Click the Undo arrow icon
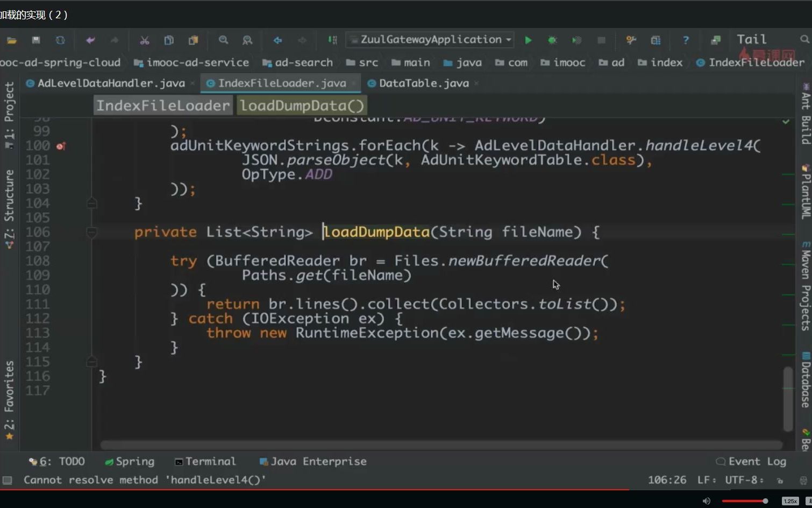 (x=90, y=40)
